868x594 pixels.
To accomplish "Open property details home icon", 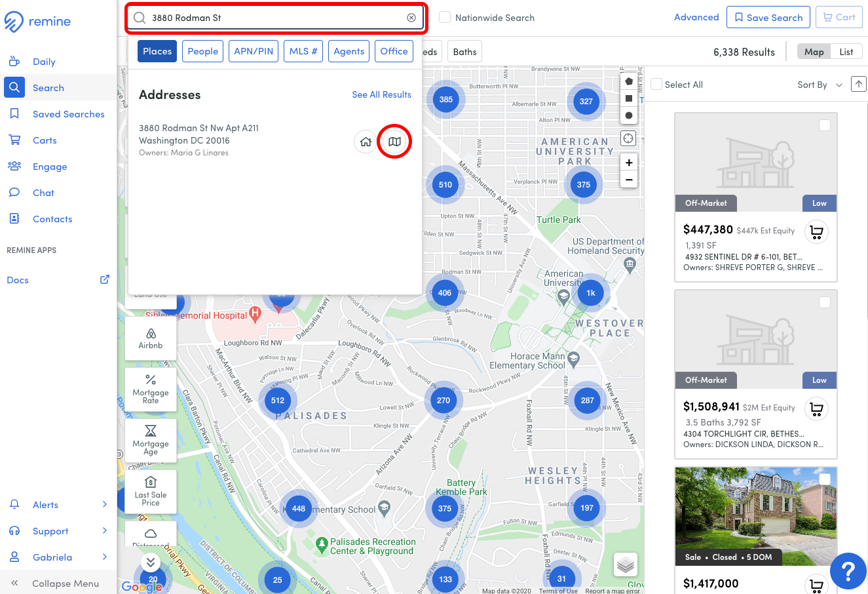I will click(366, 142).
